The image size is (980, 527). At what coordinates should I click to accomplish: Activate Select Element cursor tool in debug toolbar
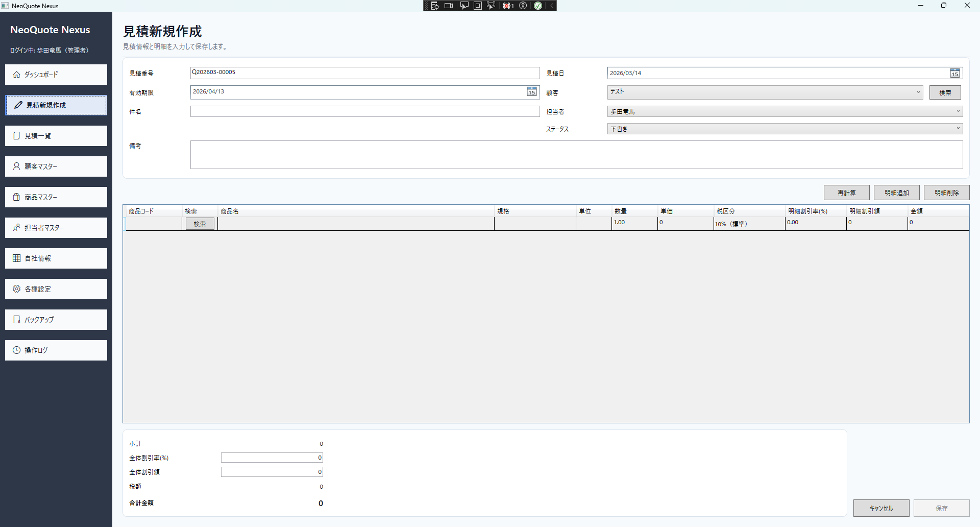click(x=464, y=6)
